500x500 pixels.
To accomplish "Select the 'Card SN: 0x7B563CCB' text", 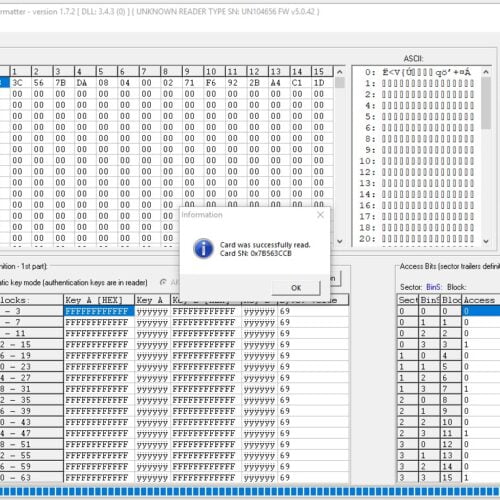I will [256, 253].
